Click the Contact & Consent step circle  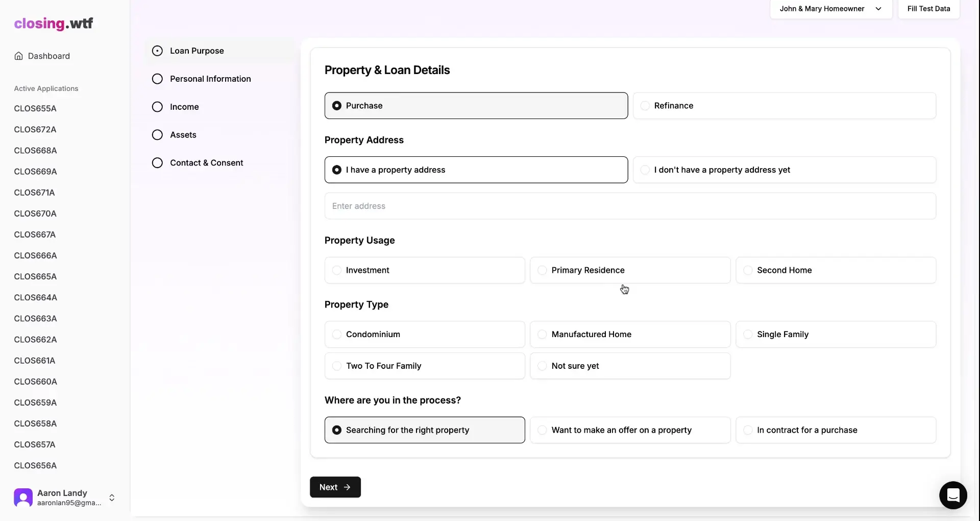[157, 162]
